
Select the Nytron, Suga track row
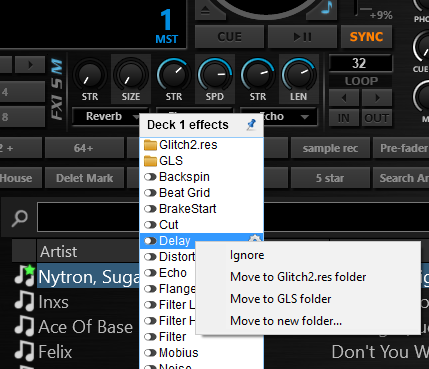click(x=88, y=276)
